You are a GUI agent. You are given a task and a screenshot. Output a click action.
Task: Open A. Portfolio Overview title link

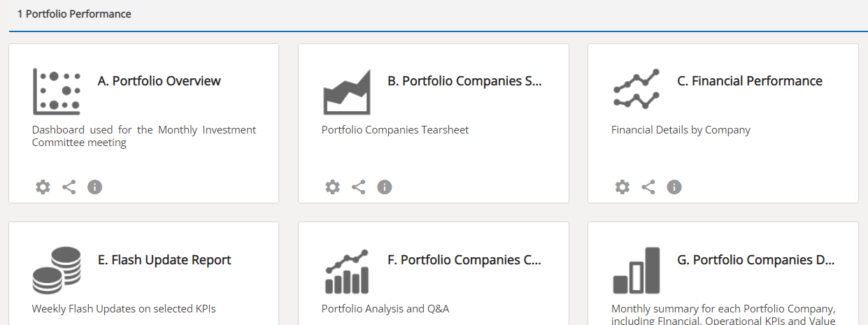(159, 81)
